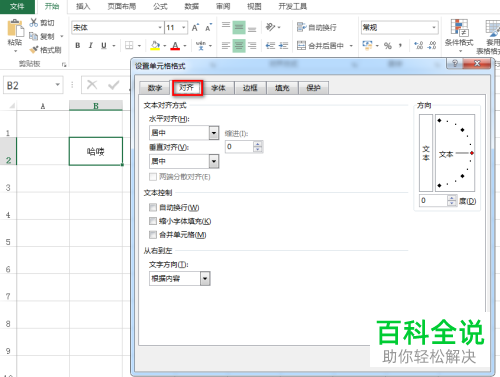Open the Paste options arrow
Screen dimensions: 500x377
15,51
